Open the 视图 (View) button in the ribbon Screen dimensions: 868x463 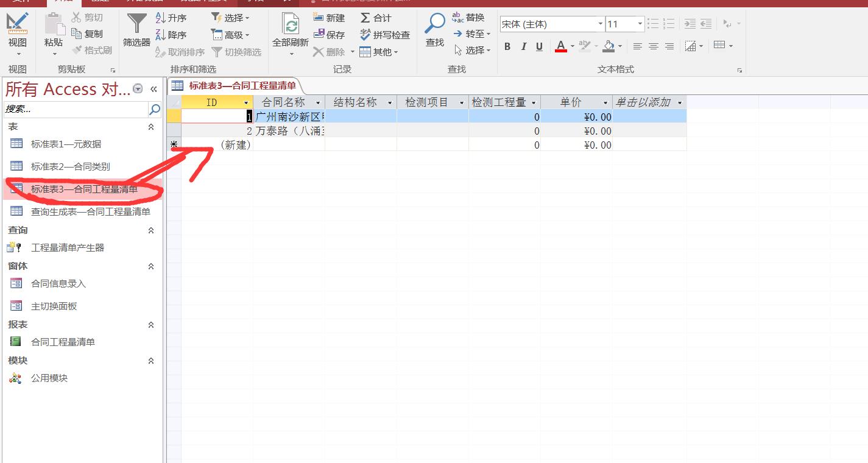click(17, 34)
